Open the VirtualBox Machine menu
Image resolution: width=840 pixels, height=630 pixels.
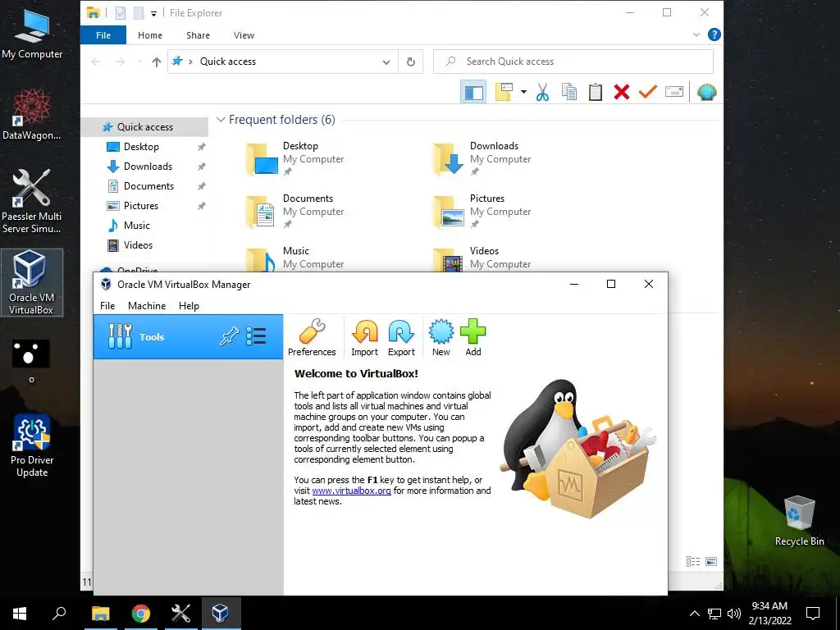[147, 305]
